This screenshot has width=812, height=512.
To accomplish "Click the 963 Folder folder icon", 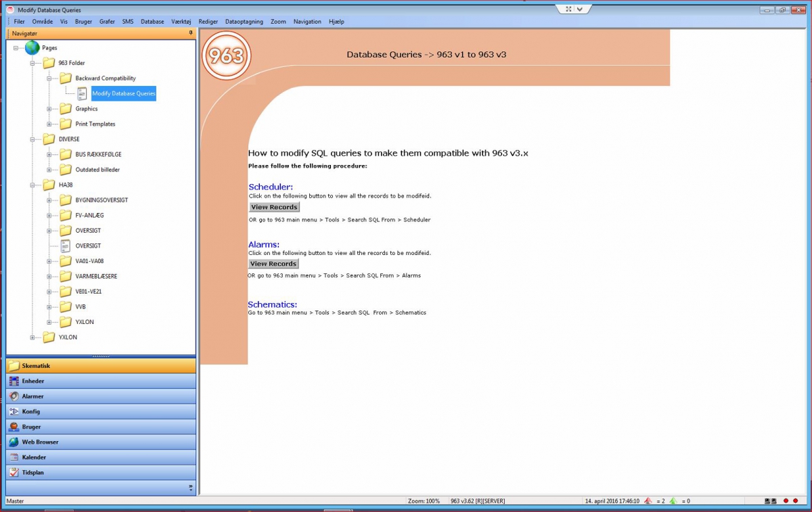I will (x=49, y=63).
